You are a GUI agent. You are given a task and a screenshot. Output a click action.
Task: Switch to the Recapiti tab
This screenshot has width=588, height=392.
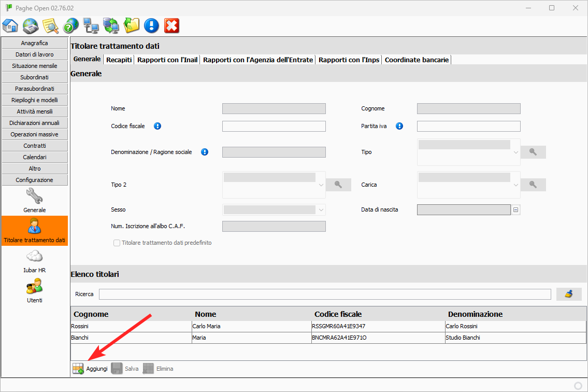[119, 60]
